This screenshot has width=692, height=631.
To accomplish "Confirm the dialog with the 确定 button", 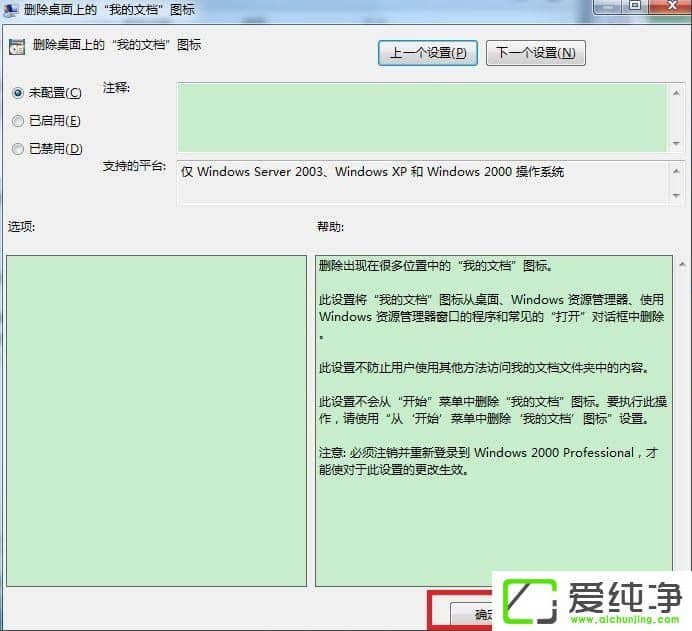I will coord(473,613).
